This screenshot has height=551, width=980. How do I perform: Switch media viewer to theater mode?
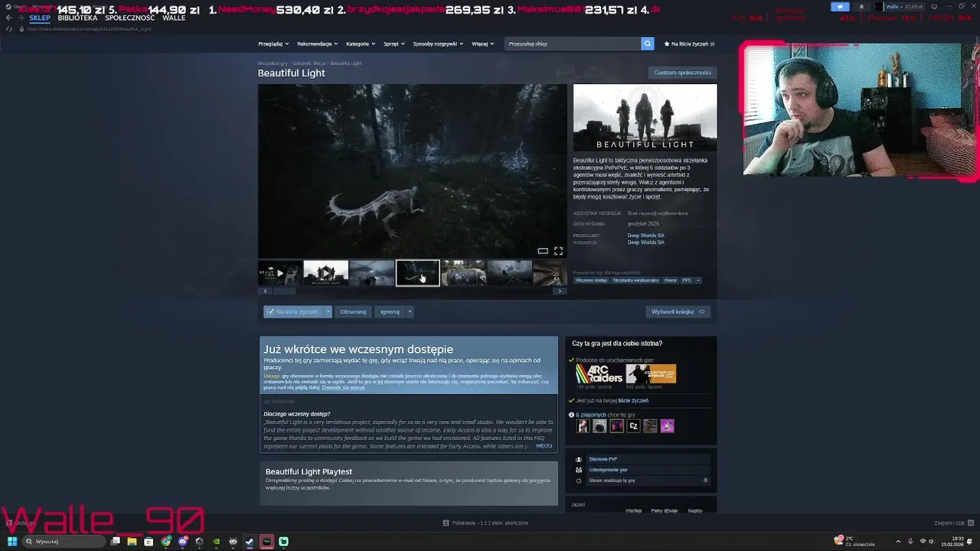tap(543, 251)
